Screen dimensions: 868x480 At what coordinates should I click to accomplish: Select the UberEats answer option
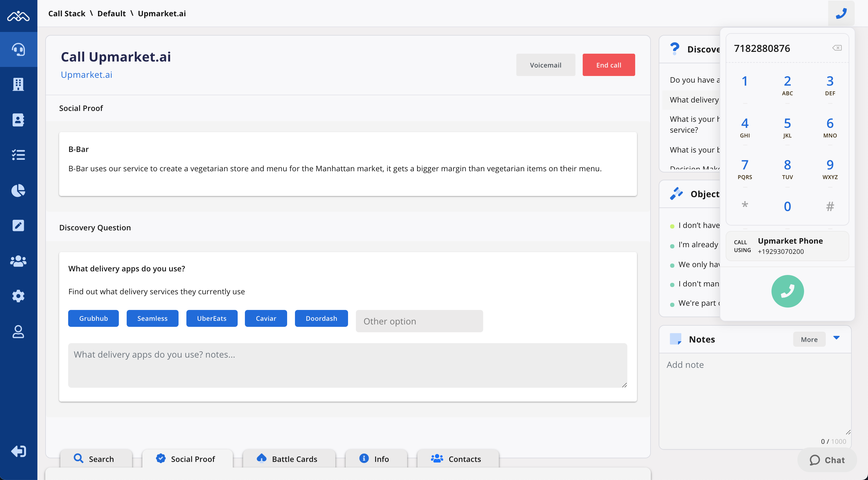coord(212,318)
